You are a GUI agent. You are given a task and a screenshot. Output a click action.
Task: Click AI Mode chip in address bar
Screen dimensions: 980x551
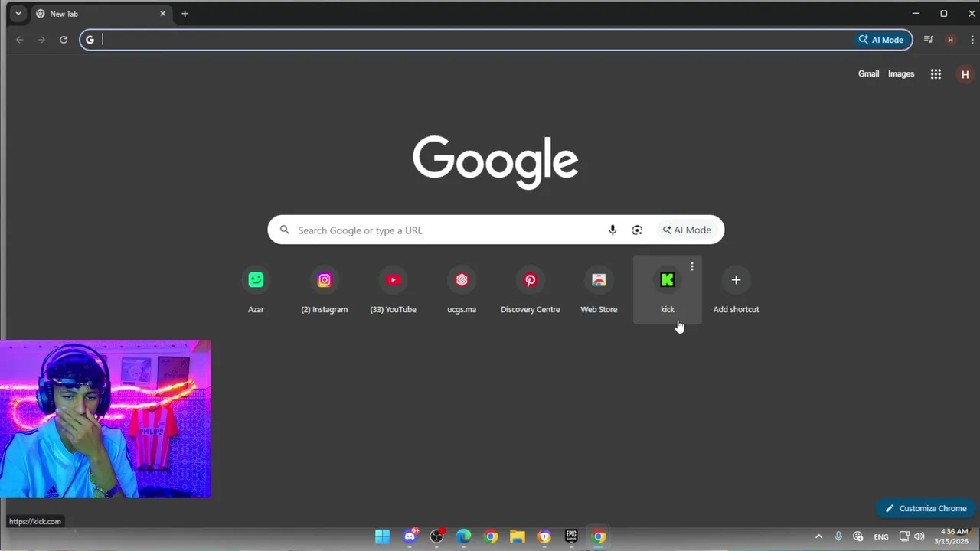[881, 40]
